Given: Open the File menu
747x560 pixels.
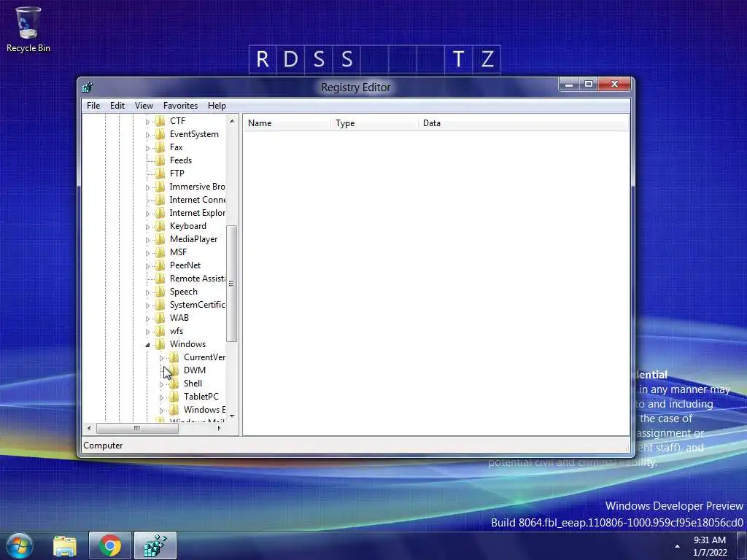Looking at the screenshot, I should click(x=93, y=106).
